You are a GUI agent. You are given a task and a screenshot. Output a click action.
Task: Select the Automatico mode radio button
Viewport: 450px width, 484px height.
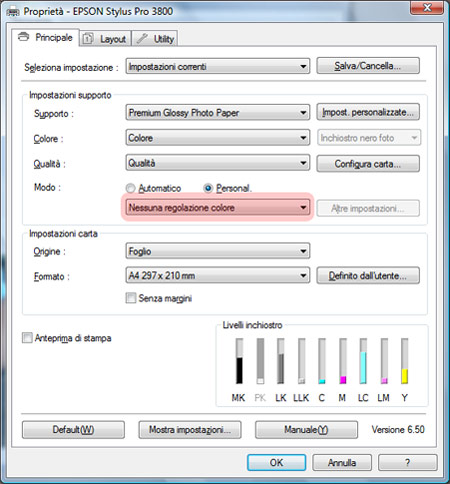point(130,188)
